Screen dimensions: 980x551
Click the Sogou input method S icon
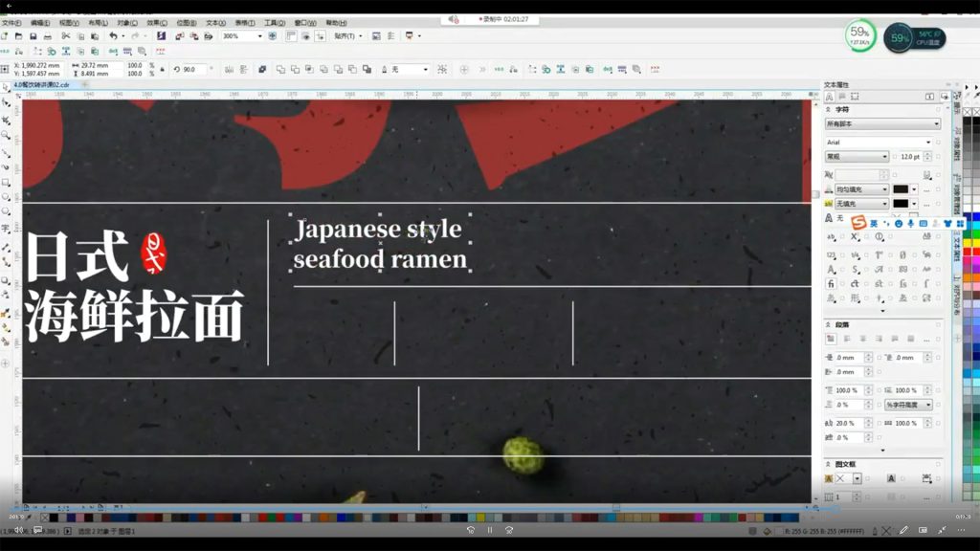coord(858,223)
